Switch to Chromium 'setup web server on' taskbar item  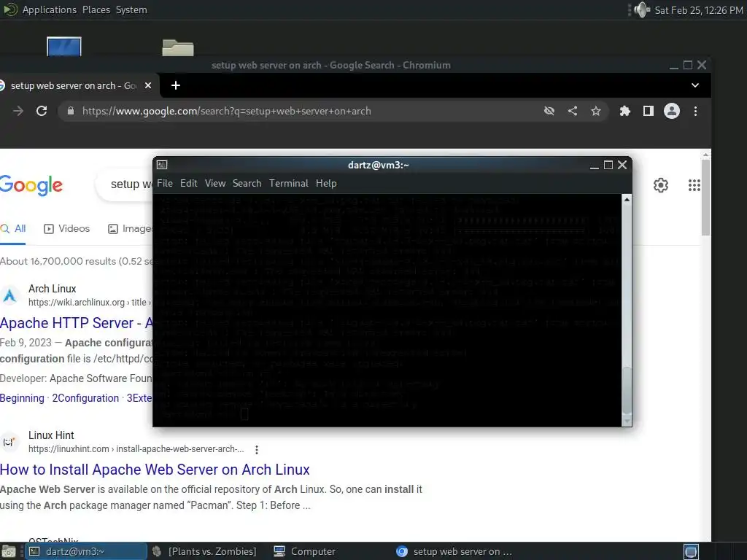pos(455,551)
